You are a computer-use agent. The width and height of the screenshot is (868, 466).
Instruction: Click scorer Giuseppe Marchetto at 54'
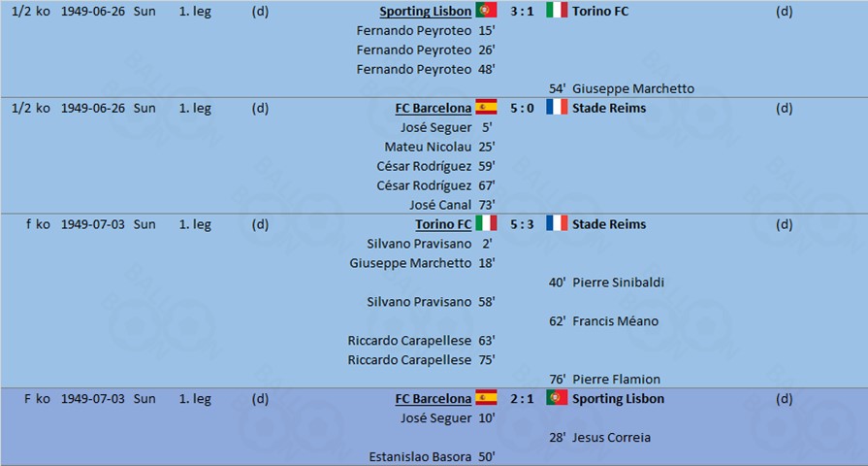632,88
